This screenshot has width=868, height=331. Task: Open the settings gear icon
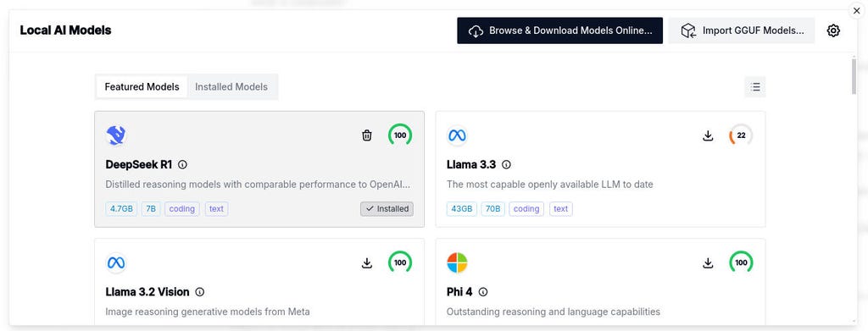[x=833, y=31]
